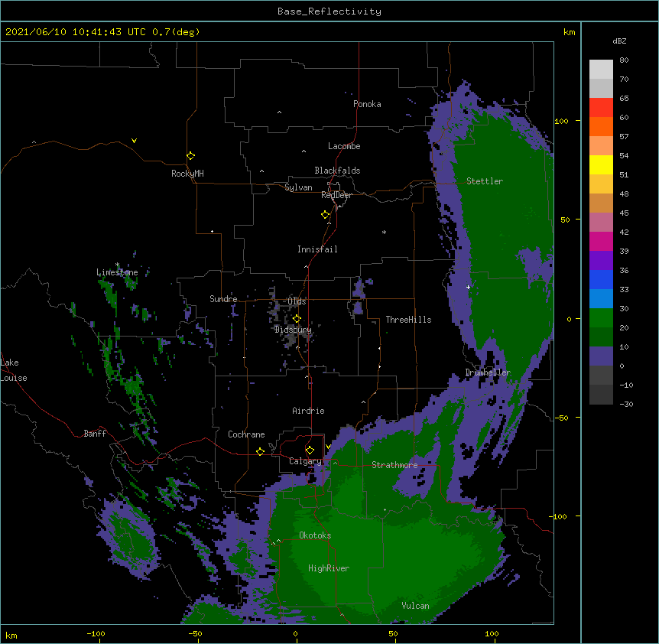Viewport: 659px width, 644px height.
Task: Click the yellow diamond marker near Olds
Action: tap(297, 319)
